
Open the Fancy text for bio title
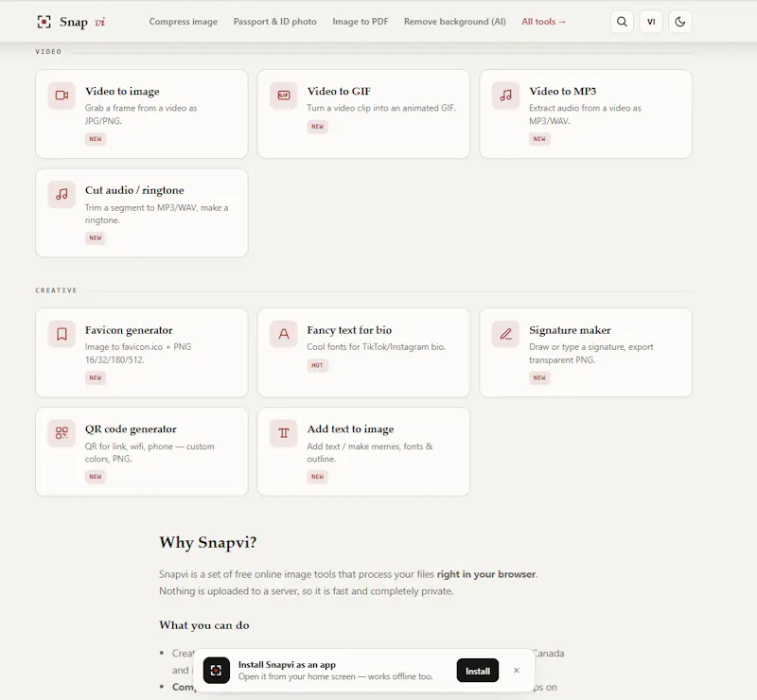click(x=349, y=330)
